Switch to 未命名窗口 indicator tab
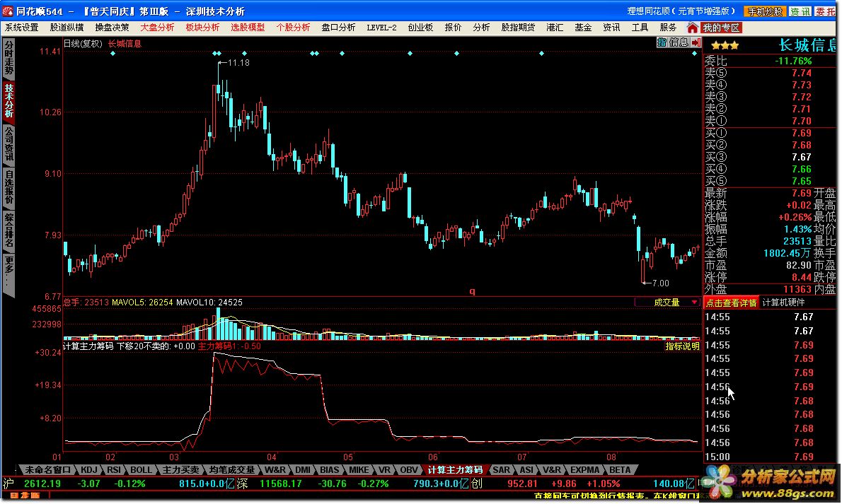The image size is (842, 504). pyautogui.click(x=48, y=469)
